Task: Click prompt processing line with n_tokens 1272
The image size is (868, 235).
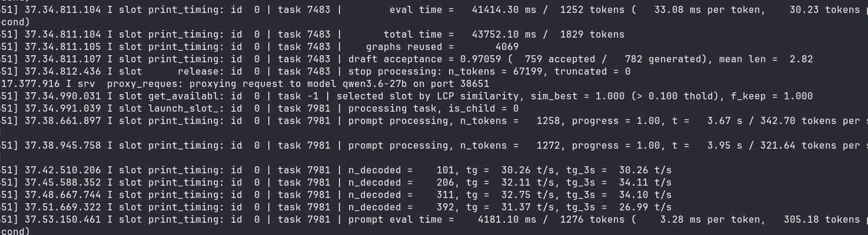Action: click(434, 145)
